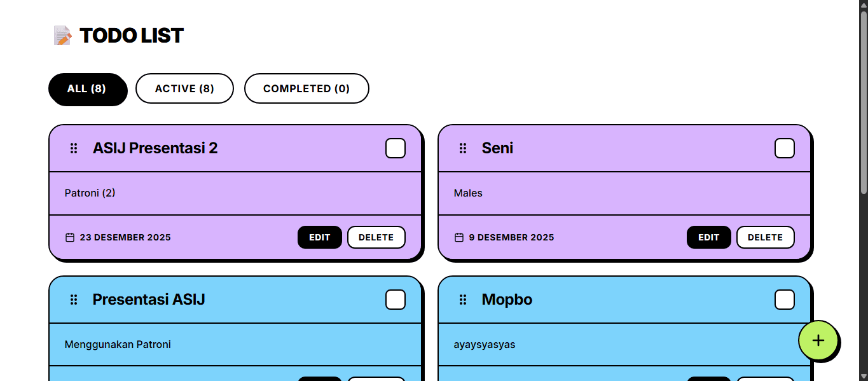Check the ASIJ Presentasi 2 task checkbox
Image resolution: width=868 pixels, height=381 pixels.
396,148
